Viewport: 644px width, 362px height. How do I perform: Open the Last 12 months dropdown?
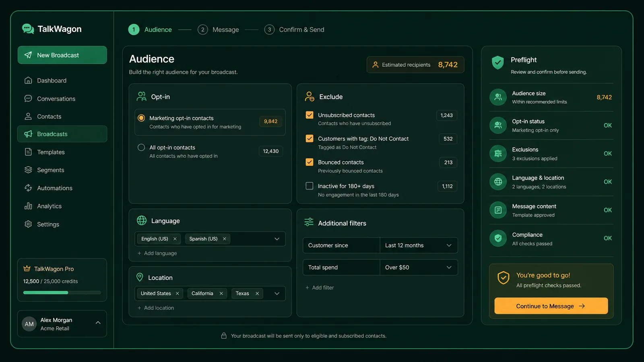coord(419,245)
